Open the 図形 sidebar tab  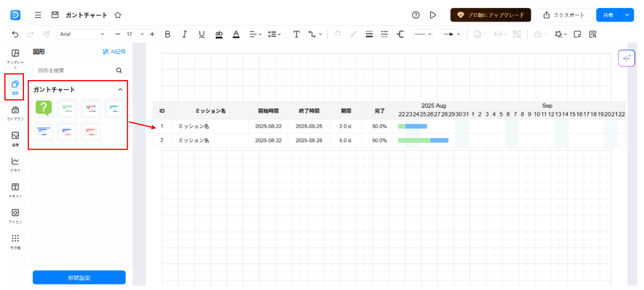pyautogui.click(x=15, y=87)
